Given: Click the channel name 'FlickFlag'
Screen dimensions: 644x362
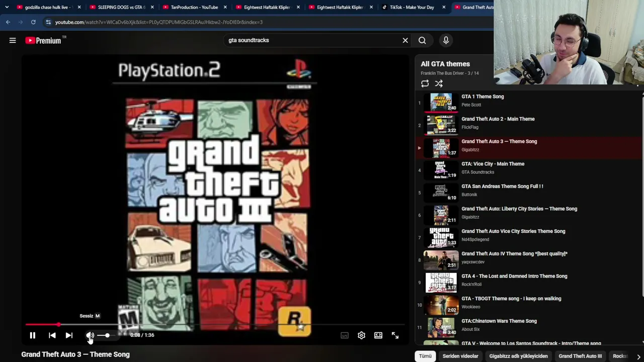Looking at the screenshot, I should [470, 128].
